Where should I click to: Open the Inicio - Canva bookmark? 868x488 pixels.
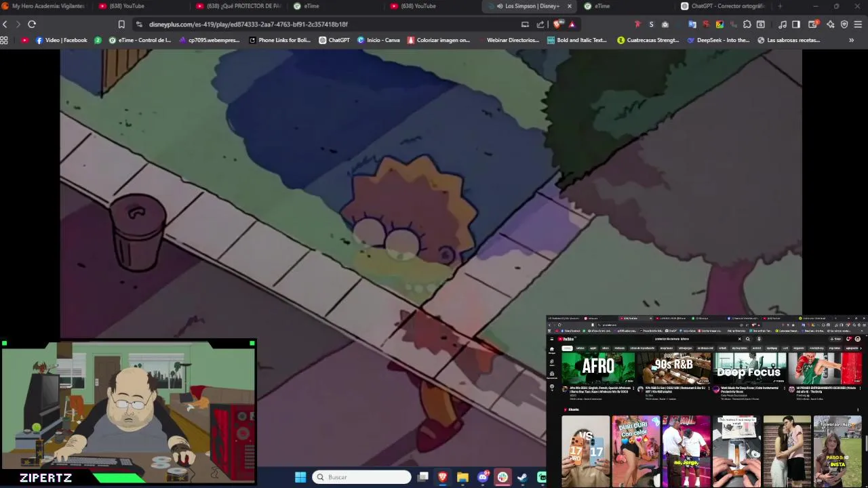(x=378, y=41)
